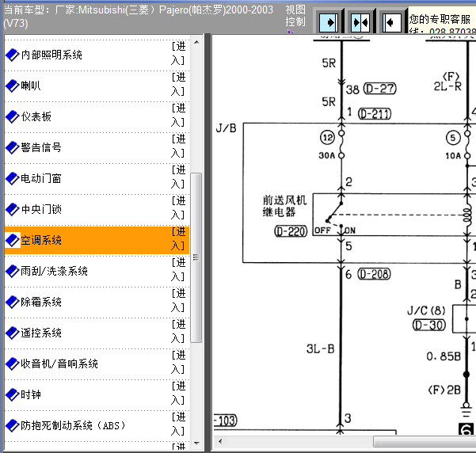Select 时钟 in the list
The height and width of the screenshot is (453, 476).
point(31,394)
